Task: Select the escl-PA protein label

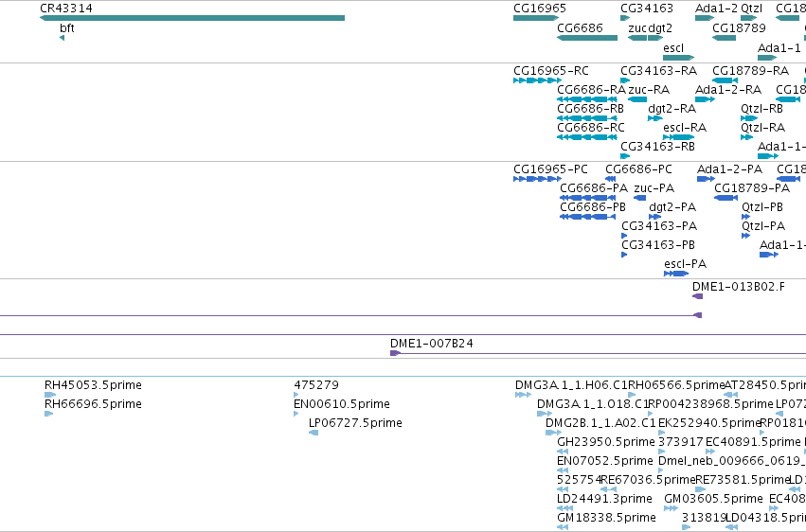Action: pos(685,264)
